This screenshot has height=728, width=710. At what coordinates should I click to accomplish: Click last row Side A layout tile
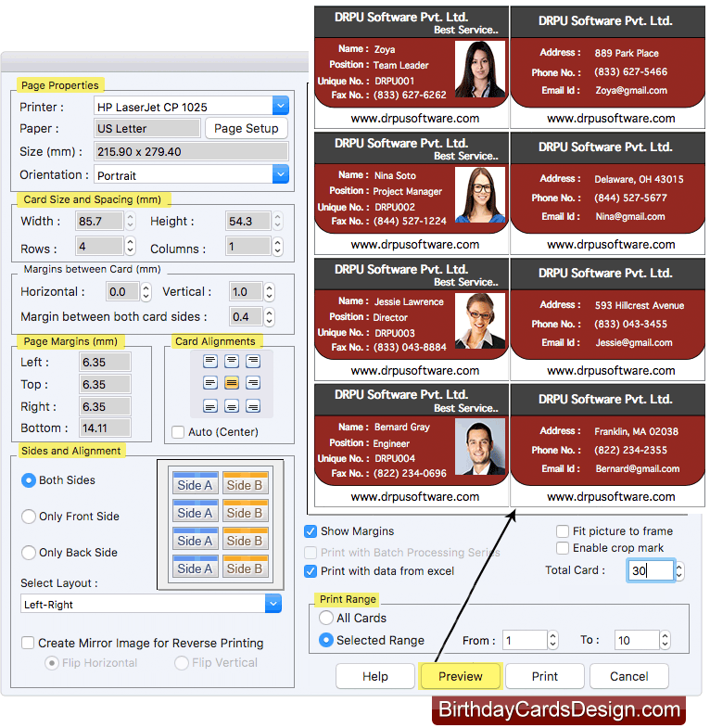(x=195, y=567)
